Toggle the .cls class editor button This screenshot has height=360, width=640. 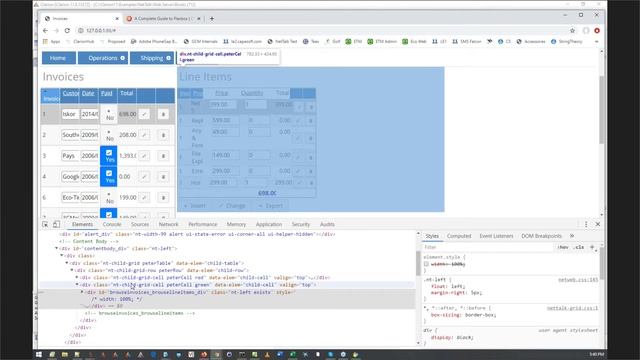coord(578,247)
